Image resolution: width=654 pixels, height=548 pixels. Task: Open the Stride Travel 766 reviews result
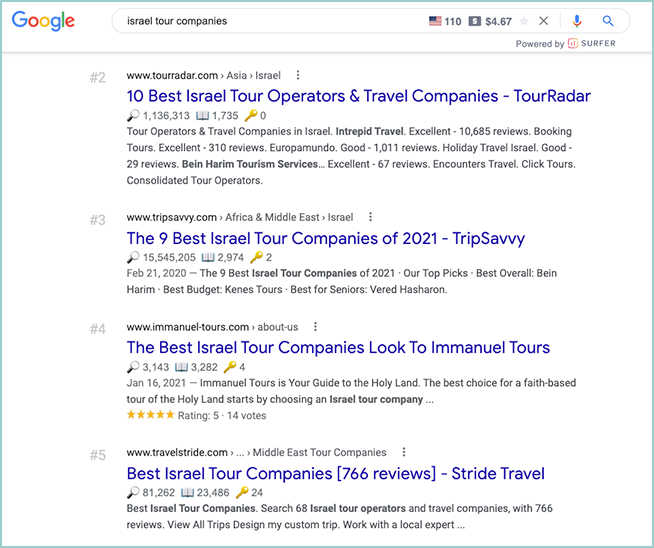click(335, 473)
